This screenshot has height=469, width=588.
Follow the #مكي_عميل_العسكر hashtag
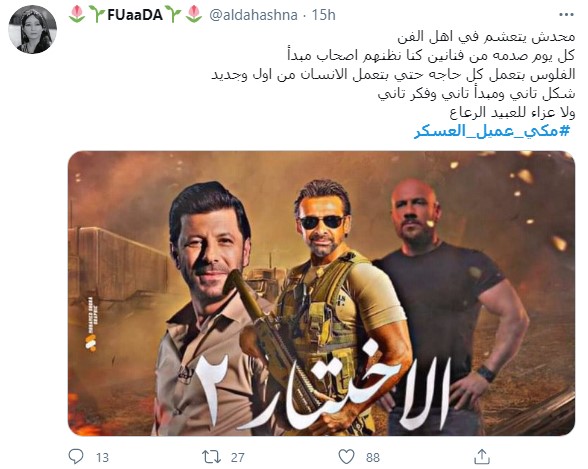(492, 131)
